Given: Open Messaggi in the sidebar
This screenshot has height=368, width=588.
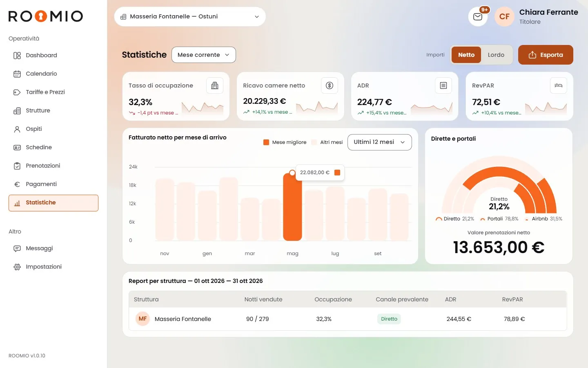Looking at the screenshot, I should pos(53,249).
